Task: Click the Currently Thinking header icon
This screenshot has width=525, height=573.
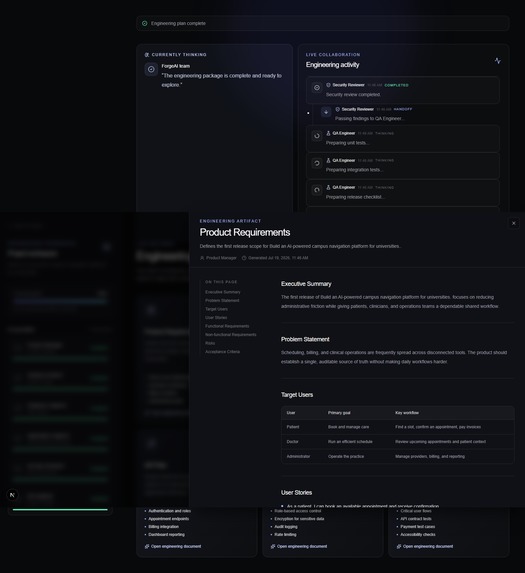Action: 147,55
